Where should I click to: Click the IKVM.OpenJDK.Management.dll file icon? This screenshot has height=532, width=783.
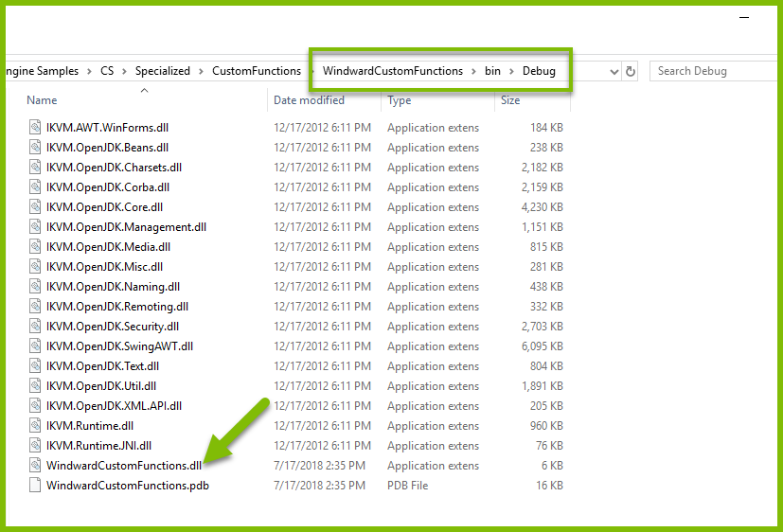[x=35, y=227]
